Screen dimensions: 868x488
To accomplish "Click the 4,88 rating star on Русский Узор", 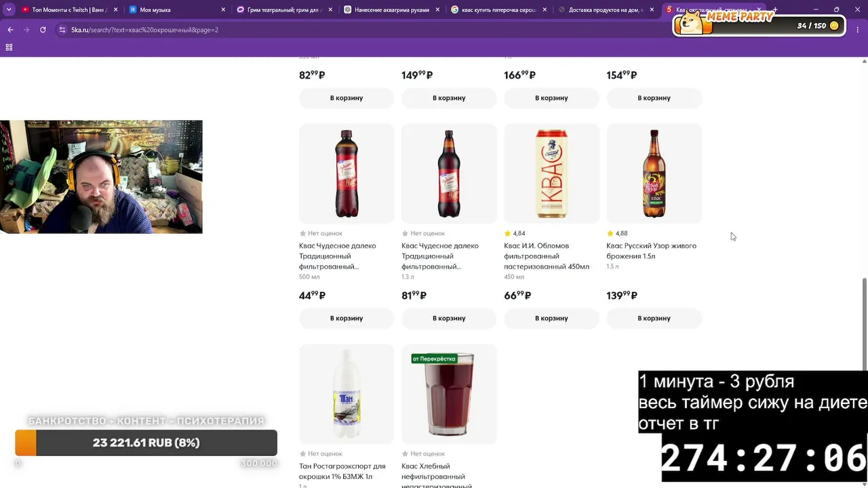I will point(610,233).
